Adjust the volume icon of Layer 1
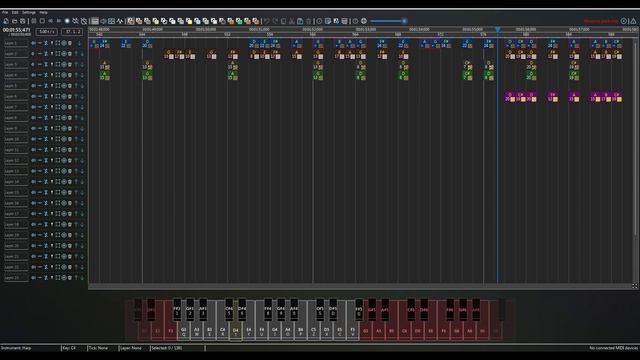This screenshot has height=360, width=640. 33,43
